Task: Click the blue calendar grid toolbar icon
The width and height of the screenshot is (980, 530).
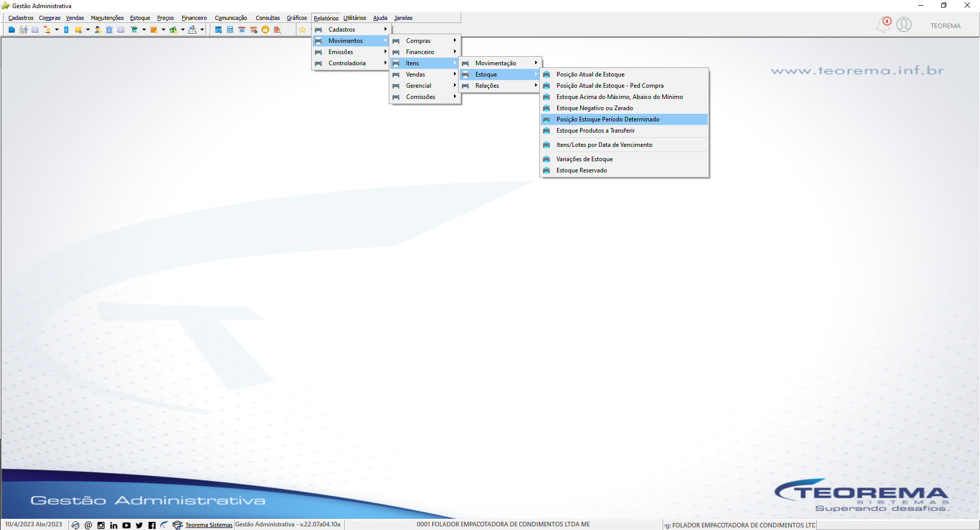Action: [218, 30]
